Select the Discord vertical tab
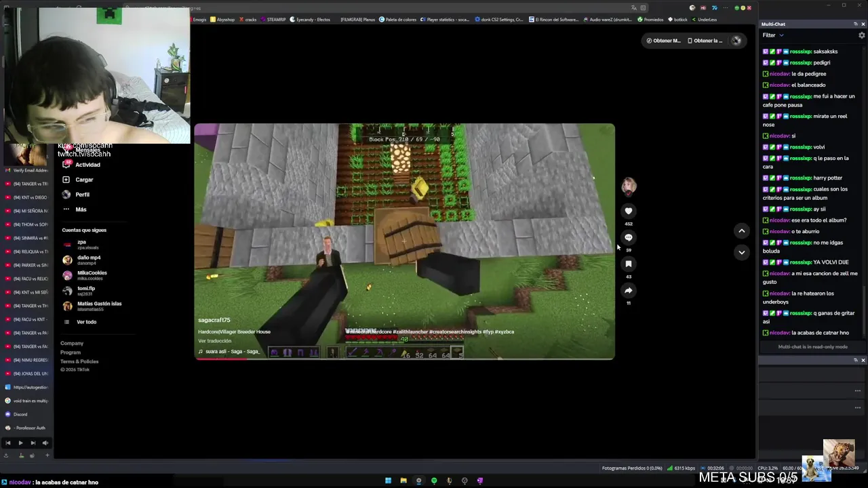The image size is (868, 488). tap(27, 414)
